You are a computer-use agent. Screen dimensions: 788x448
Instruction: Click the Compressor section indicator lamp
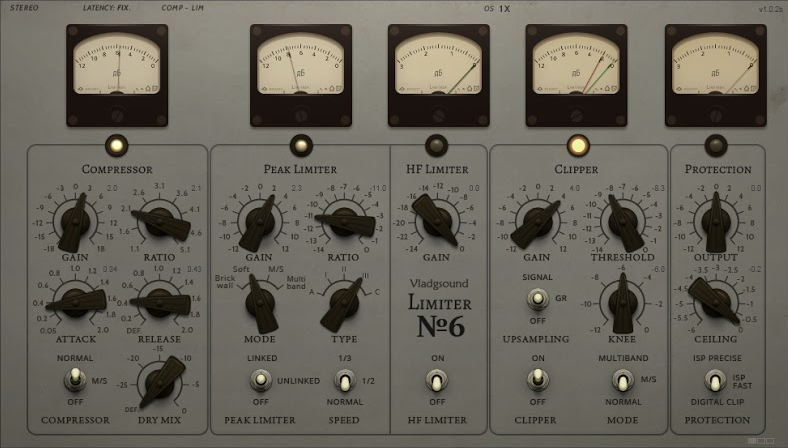(117, 146)
